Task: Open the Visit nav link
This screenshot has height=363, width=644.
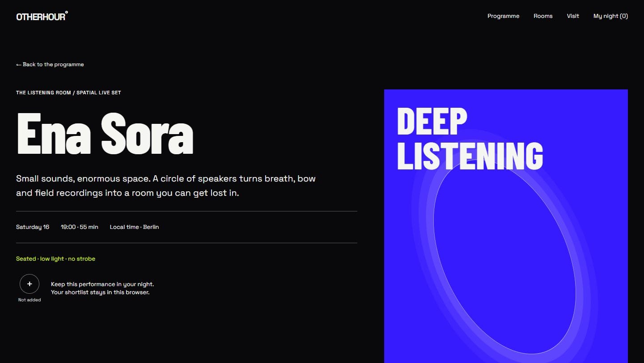Action: (573, 16)
